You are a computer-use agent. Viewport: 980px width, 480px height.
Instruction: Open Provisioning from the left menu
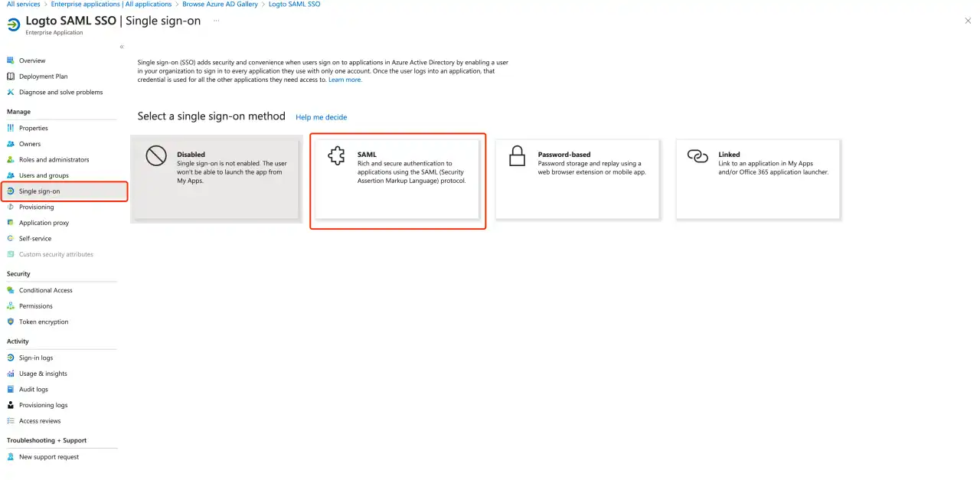pyautogui.click(x=37, y=207)
